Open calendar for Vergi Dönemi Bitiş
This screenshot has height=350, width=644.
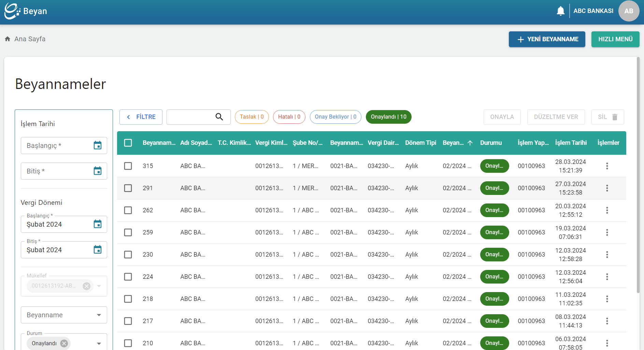point(98,250)
